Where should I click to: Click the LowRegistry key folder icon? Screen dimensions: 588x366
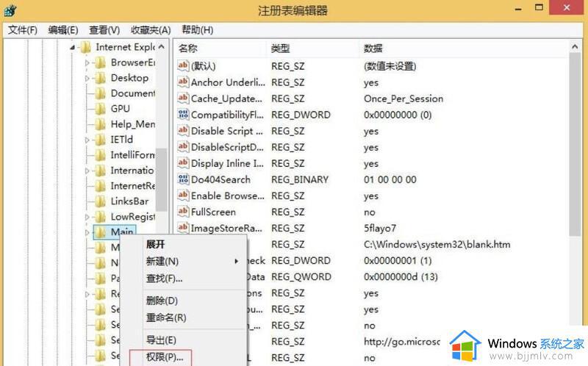click(100, 217)
